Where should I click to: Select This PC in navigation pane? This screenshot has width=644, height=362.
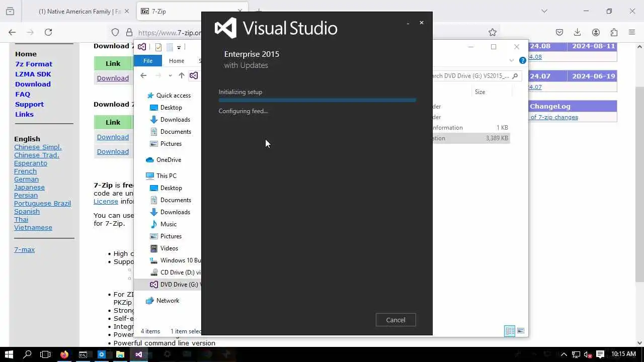coord(166,176)
